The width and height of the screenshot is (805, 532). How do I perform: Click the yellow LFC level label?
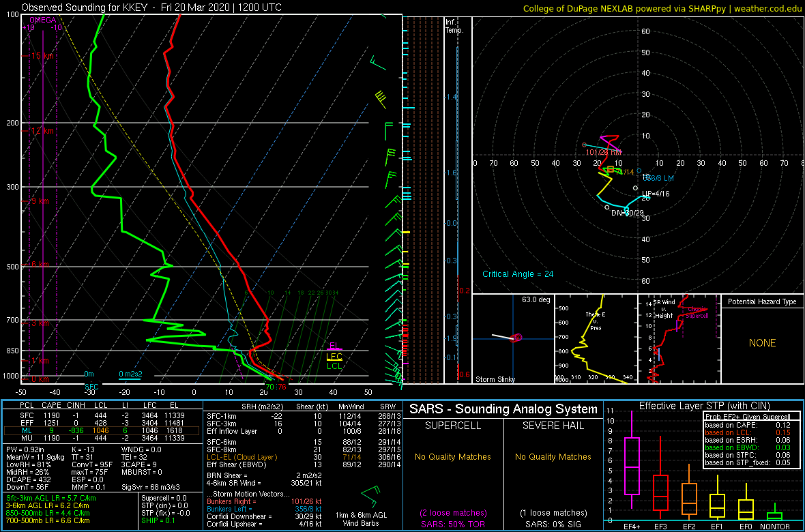pos(334,357)
